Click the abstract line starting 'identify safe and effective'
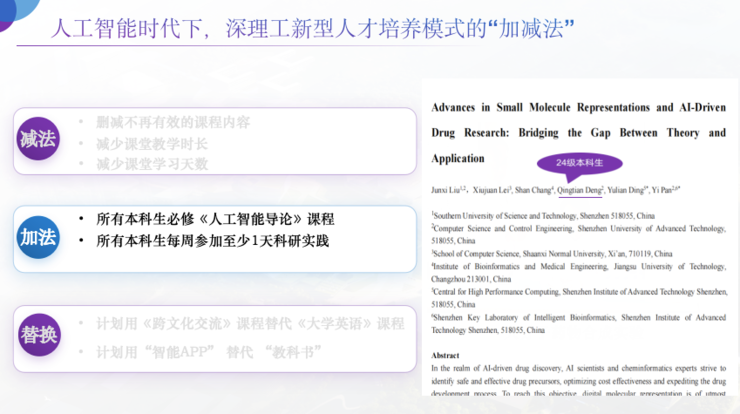Screen dimensions: 740x414 579,381
